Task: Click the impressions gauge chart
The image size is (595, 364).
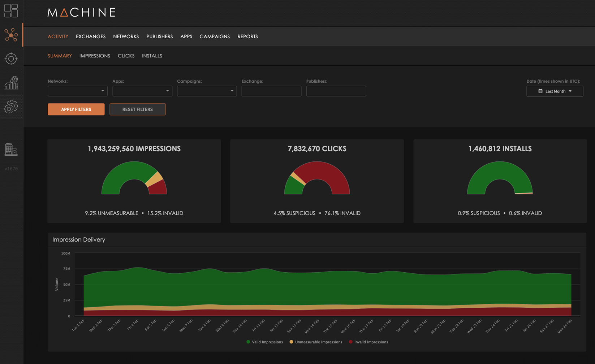Action: pyautogui.click(x=134, y=178)
